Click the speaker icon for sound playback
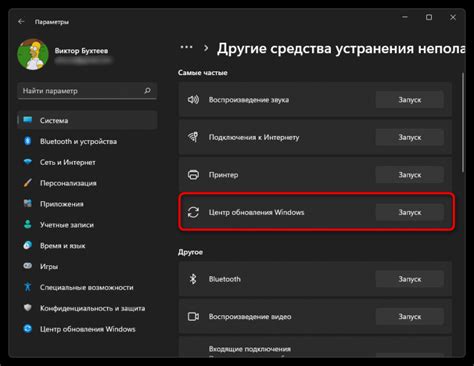Screen dimensions: 474x366 (x=193, y=99)
